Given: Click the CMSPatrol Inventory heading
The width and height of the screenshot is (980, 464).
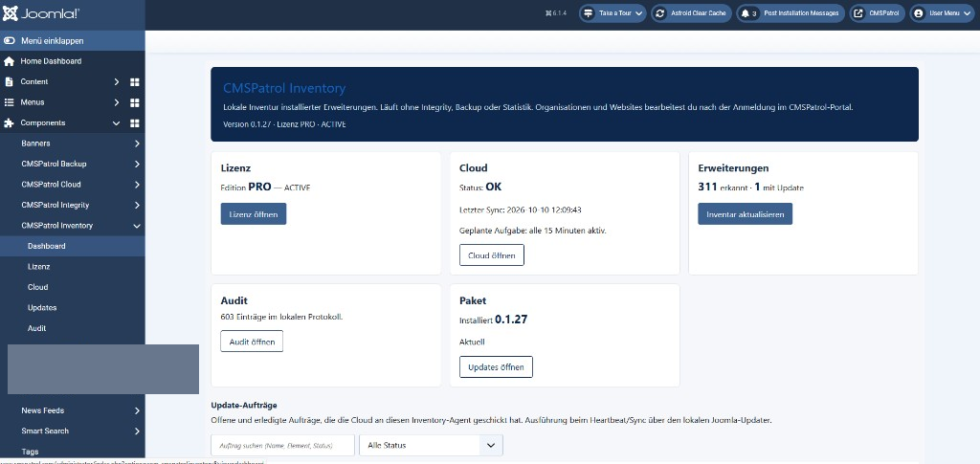Looking at the screenshot, I should click(x=284, y=89).
